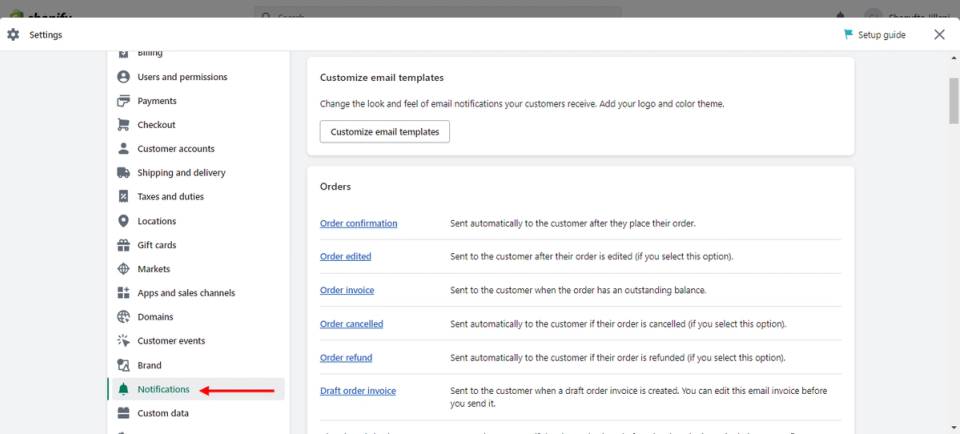Open Order edited template
The height and width of the screenshot is (434, 960).
[x=345, y=256]
